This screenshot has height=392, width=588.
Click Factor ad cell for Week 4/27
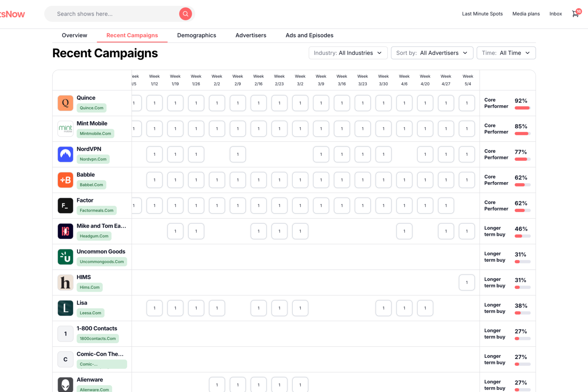pyautogui.click(x=446, y=206)
